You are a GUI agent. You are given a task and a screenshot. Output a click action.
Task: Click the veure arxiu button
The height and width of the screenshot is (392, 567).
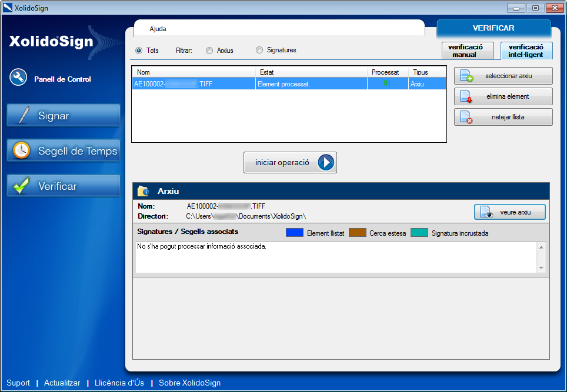pos(510,212)
